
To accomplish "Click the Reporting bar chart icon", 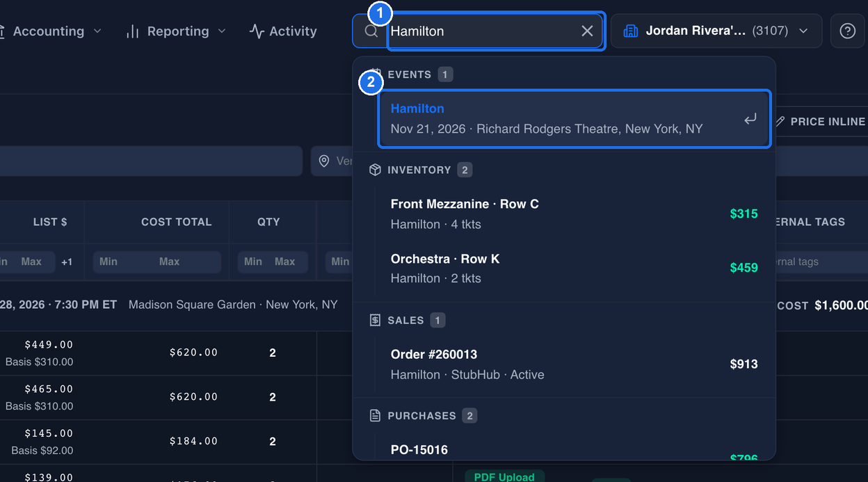I will [133, 31].
